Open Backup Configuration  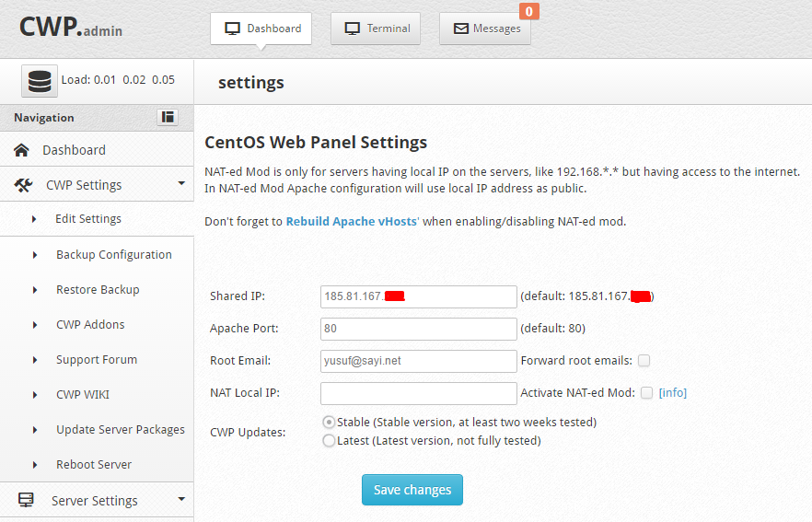tap(114, 255)
